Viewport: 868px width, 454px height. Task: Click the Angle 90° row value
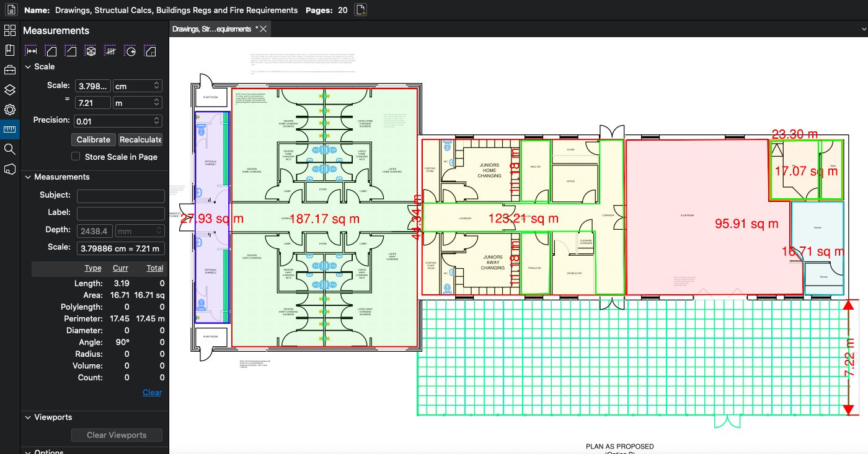[122, 342]
